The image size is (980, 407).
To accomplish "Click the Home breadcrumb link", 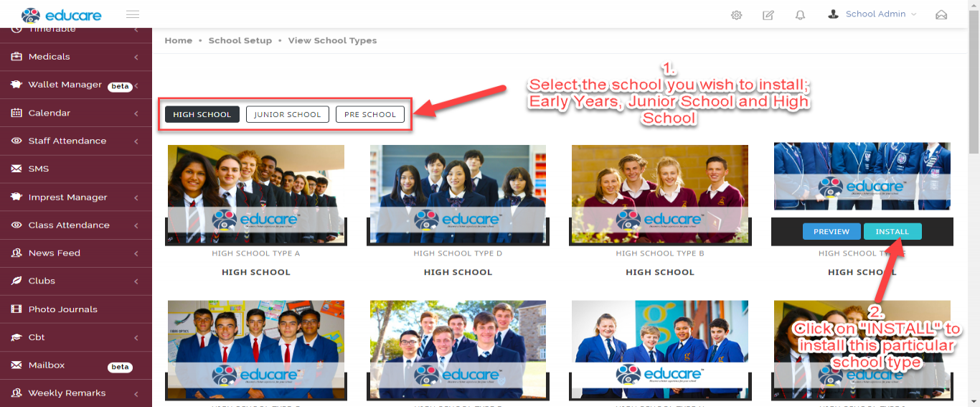I will click(179, 41).
